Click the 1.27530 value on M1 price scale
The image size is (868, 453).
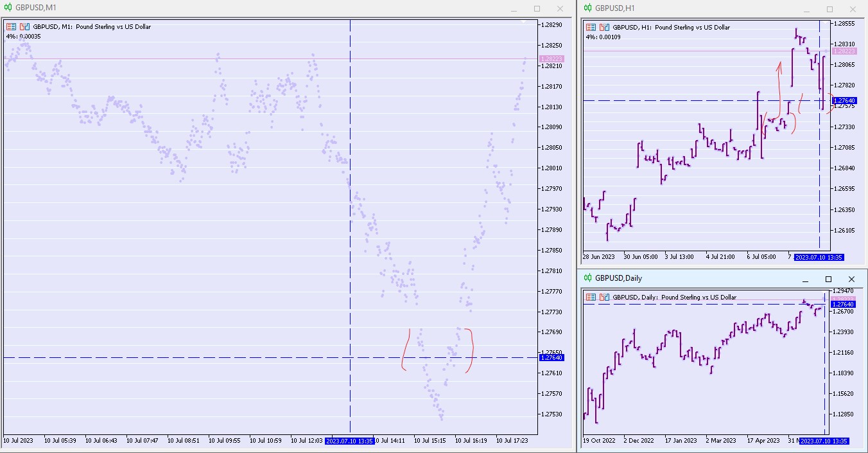551,414
